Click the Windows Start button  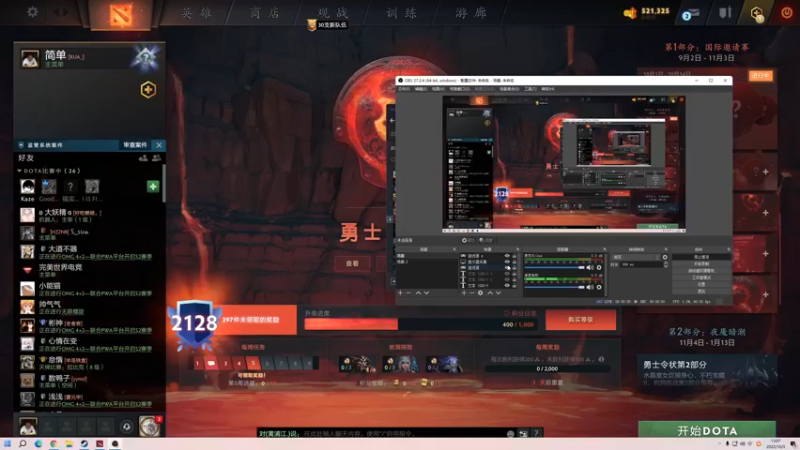point(7,444)
